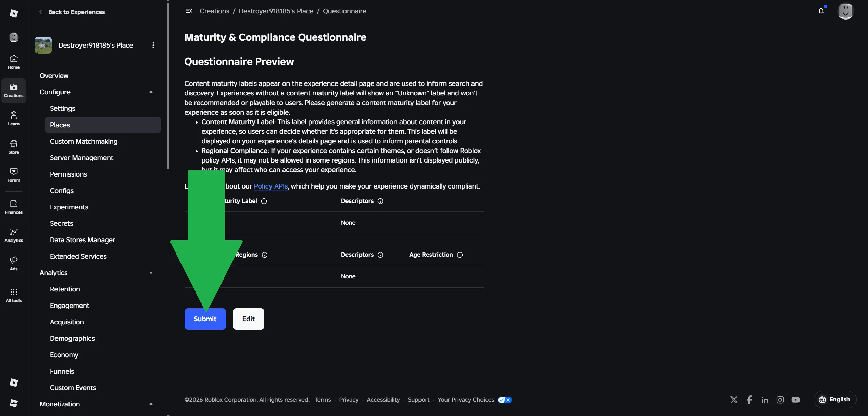Click the experience thumbnail image
The image size is (868, 416).
[x=43, y=45]
